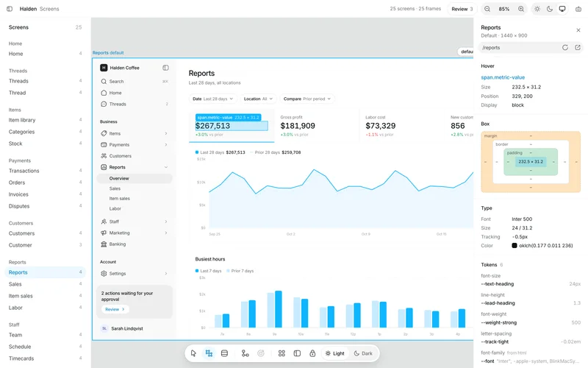588x368 pixels.
Task: Open the Review 3 button
Action: point(462,9)
